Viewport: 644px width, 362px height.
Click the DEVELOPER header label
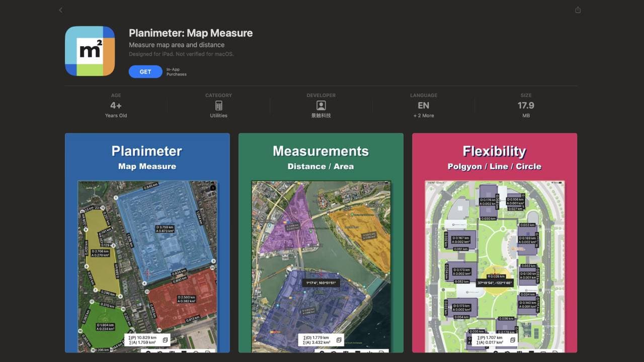click(x=321, y=96)
